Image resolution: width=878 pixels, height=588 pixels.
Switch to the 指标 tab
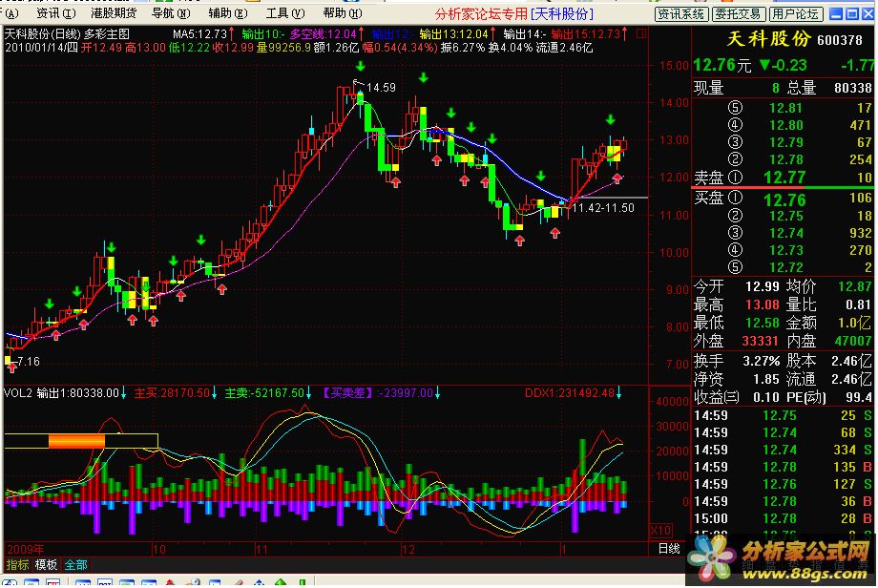tap(17, 564)
